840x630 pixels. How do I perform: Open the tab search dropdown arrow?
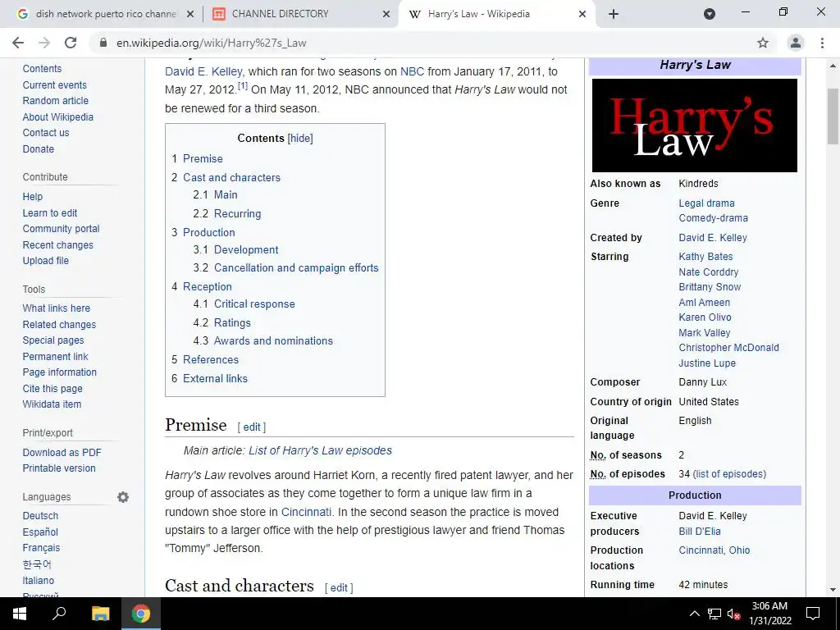click(710, 14)
